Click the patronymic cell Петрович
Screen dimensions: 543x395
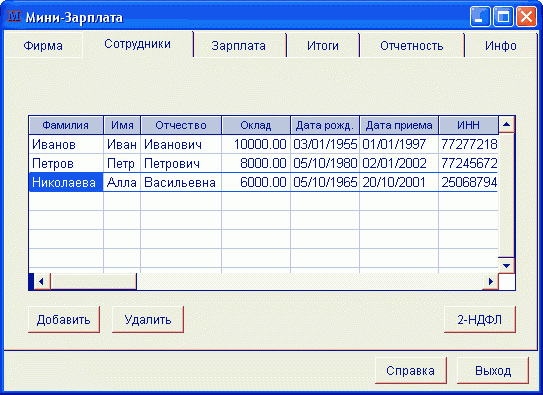tap(181, 163)
